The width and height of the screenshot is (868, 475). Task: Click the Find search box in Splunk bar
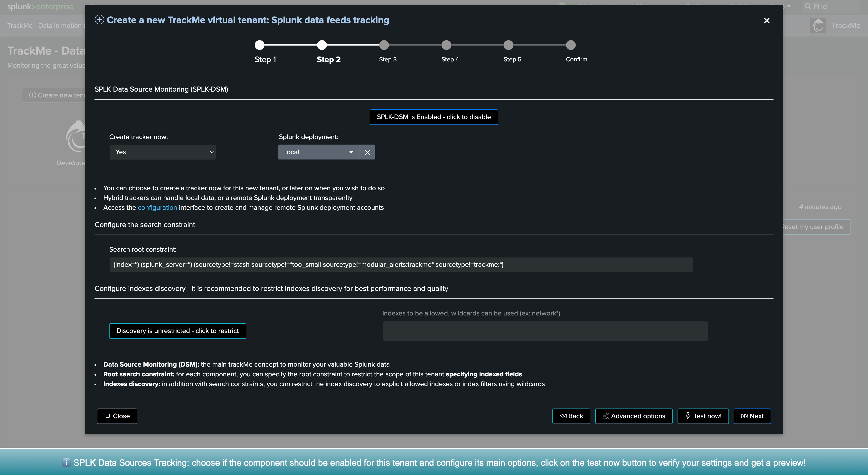coord(831,6)
